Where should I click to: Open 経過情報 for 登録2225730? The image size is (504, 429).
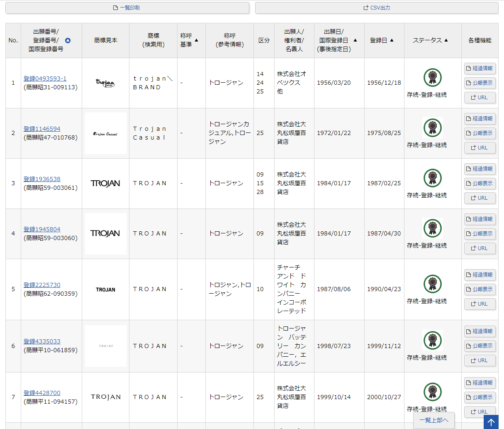point(480,275)
